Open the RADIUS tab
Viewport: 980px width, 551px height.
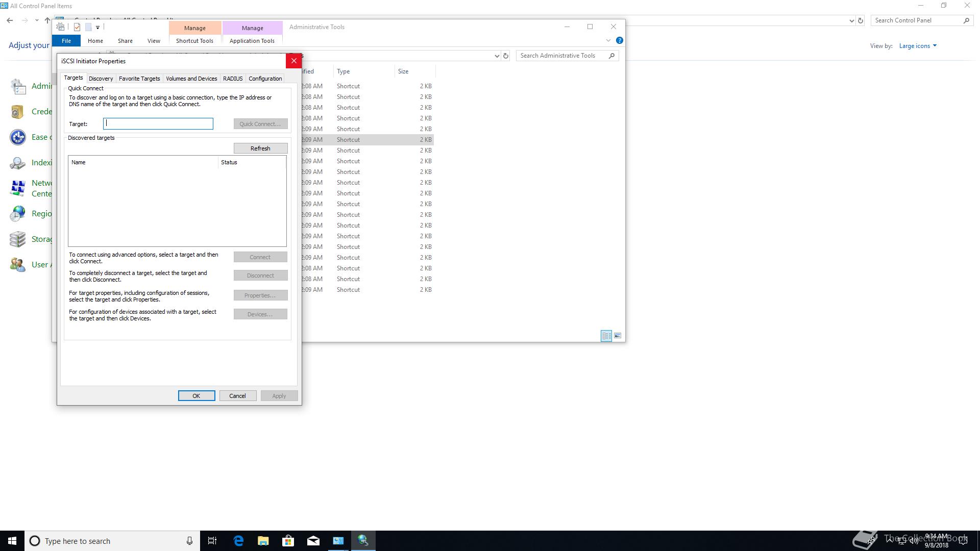233,79
